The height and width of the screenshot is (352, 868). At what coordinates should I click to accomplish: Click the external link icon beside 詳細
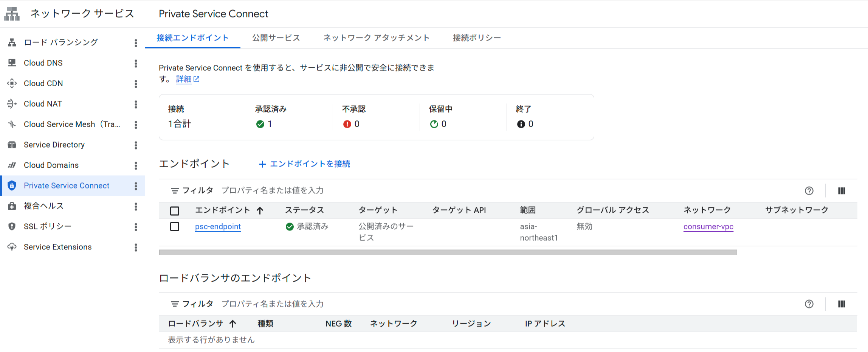[x=197, y=79]
